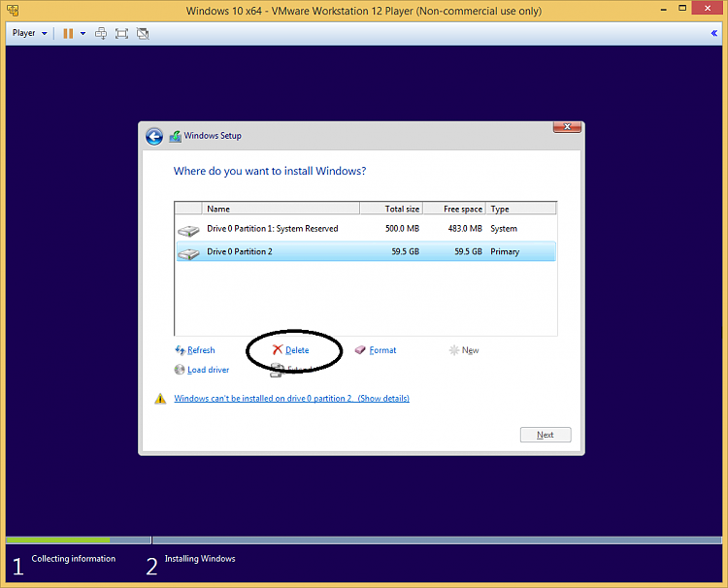
Task: Click the Windows Setup title icon
Action: (175, 137)
